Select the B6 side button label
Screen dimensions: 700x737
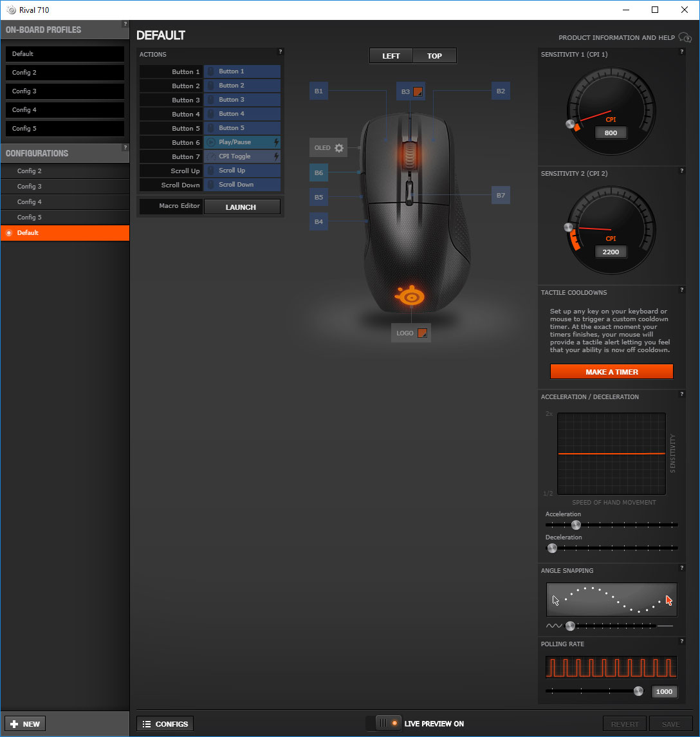coord(318,173)
